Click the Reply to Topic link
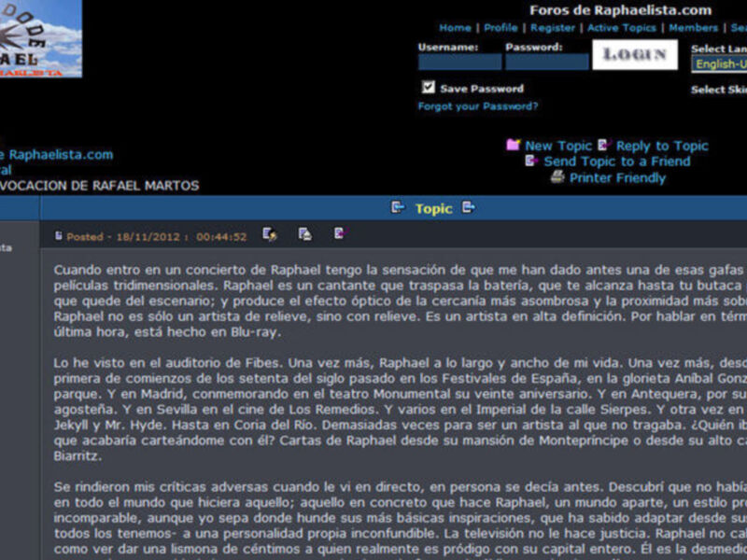This screenshot has width=747, height=560. click(x=662, y=146)
